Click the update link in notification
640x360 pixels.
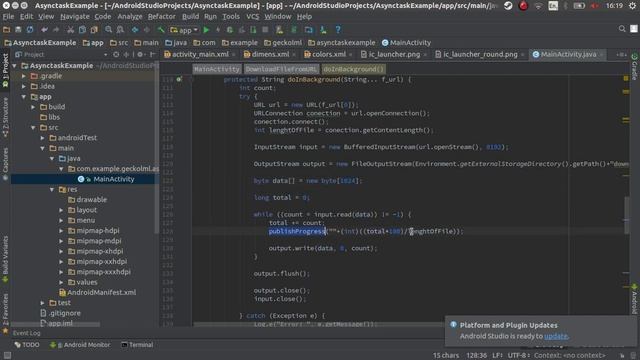tap(556, 336)
